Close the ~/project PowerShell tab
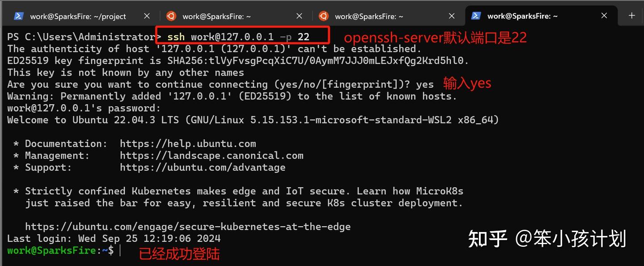Screen dimensions: 644x266 click(147, 16)
